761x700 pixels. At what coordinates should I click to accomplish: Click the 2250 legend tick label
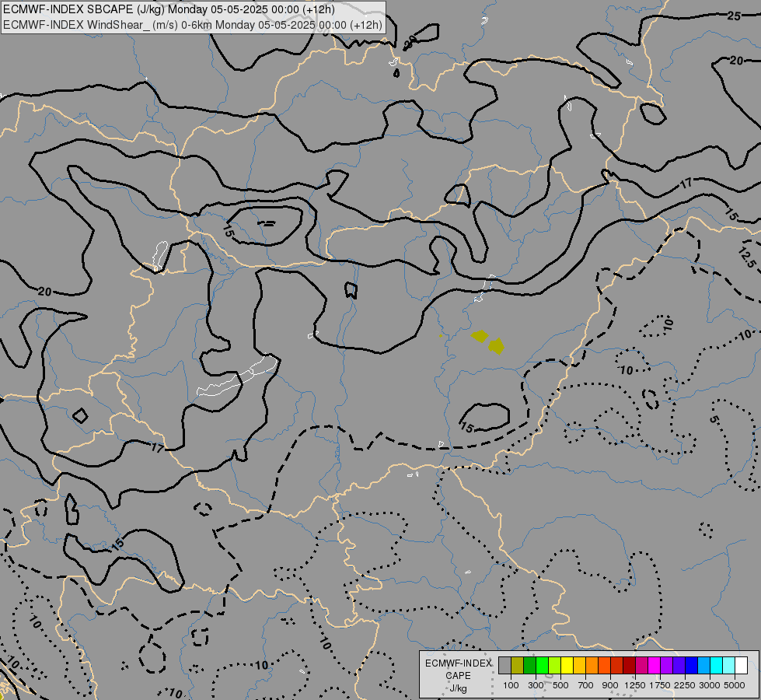(685, 685)
